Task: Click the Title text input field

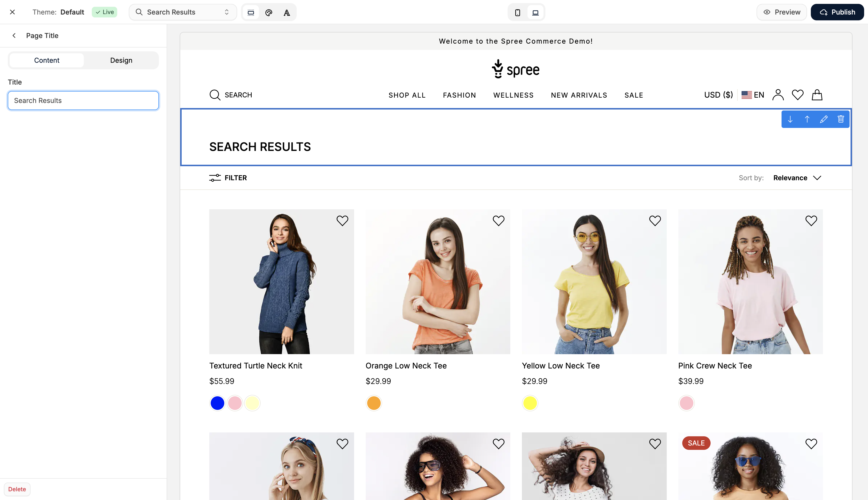Action: pyautogui.click(x=83, y=100)
